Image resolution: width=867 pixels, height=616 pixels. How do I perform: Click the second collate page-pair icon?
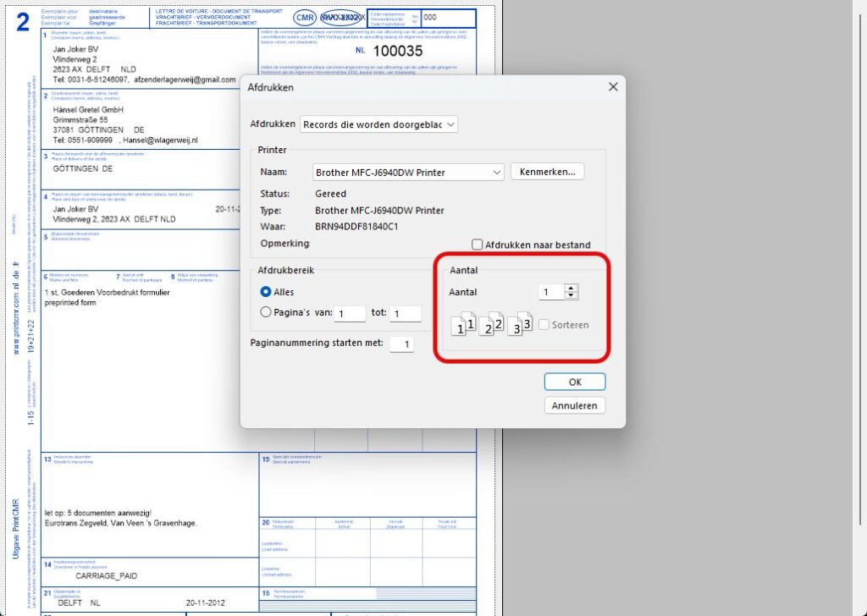[x=491, y=325]
